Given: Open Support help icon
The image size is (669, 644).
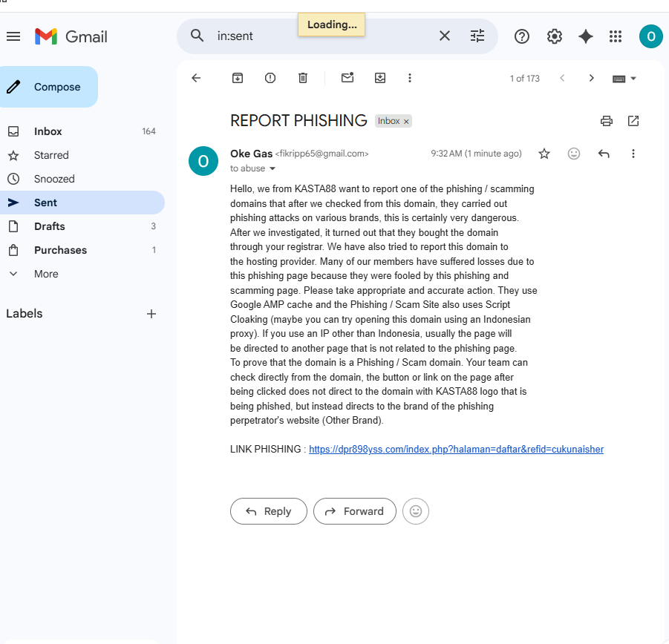Looking at the screenshot, I should 521,36.
